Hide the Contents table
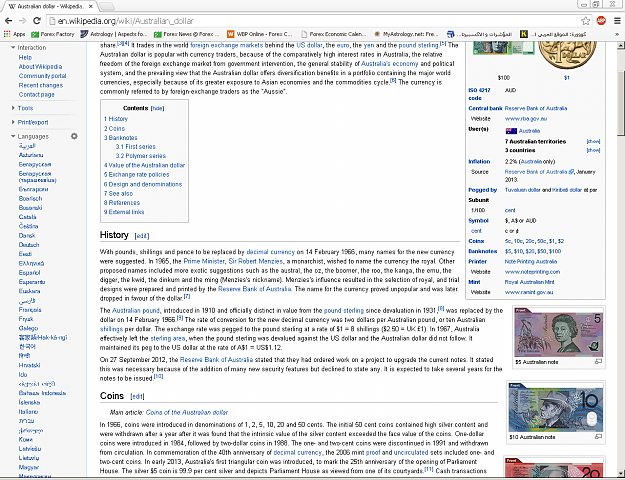 pyautogui.click(x=157, y=108)
